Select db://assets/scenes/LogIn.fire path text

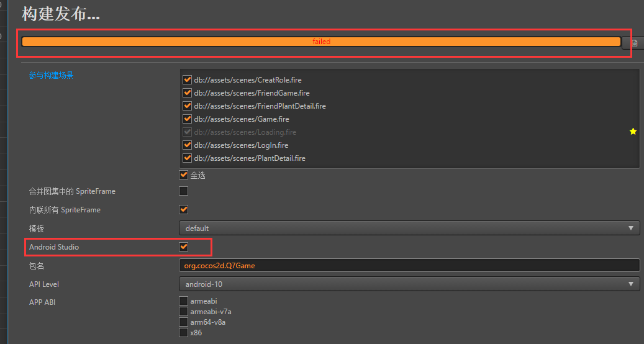(241, 145)
